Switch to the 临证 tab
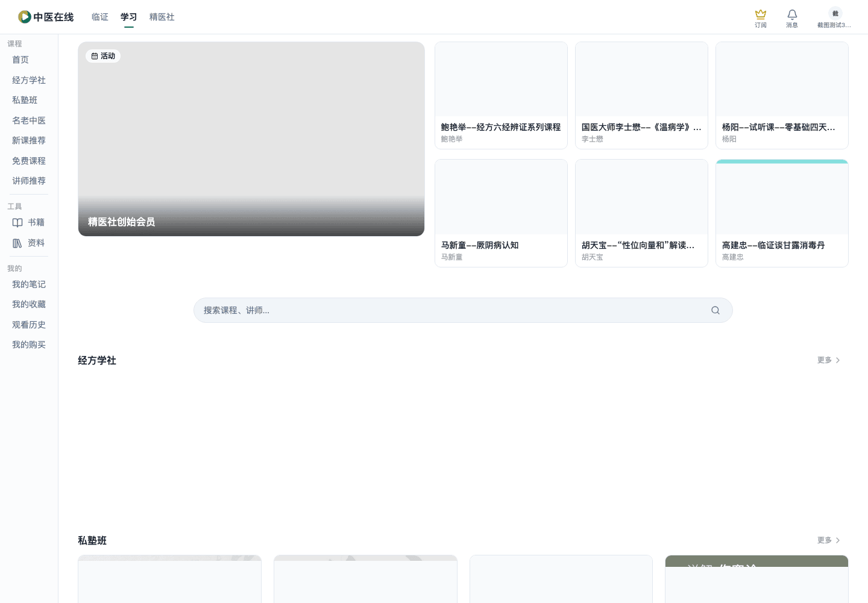The width and height of the screenshot is (868, 603). point(100,17)
